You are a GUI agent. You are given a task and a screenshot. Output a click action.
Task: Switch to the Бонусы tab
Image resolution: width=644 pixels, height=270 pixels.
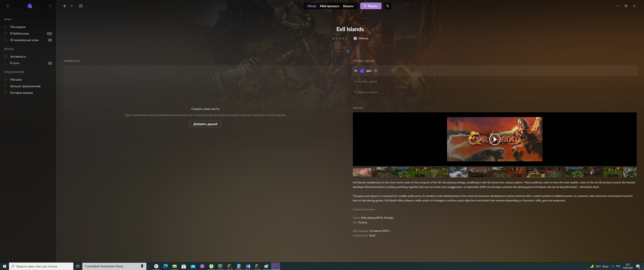tap(348, 6)
